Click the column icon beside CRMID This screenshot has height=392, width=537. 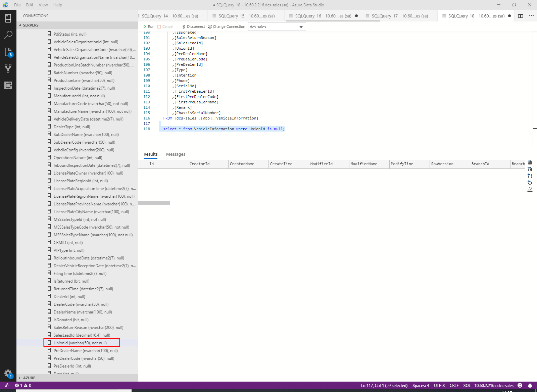pyautogui.click(x=49, y=242)
